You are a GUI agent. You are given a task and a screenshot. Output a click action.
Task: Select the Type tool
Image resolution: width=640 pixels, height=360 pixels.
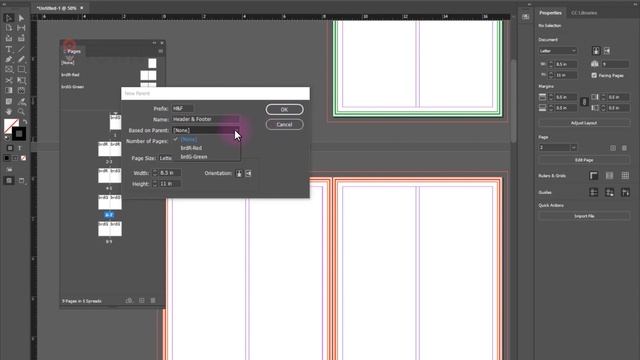9,49
